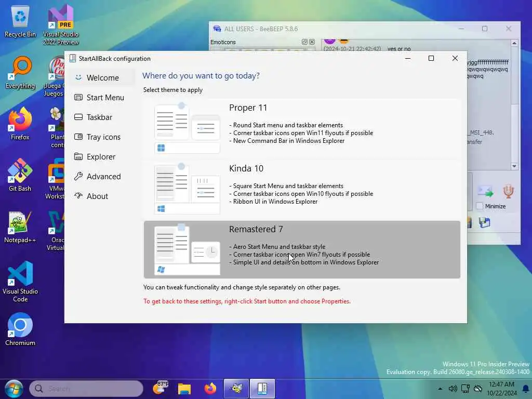Image resolution: width=532 pixels, height=399 pixels.
Task: Toggle the Minimize checkbox in BeeBEEP
Action: tap(480, 206)
